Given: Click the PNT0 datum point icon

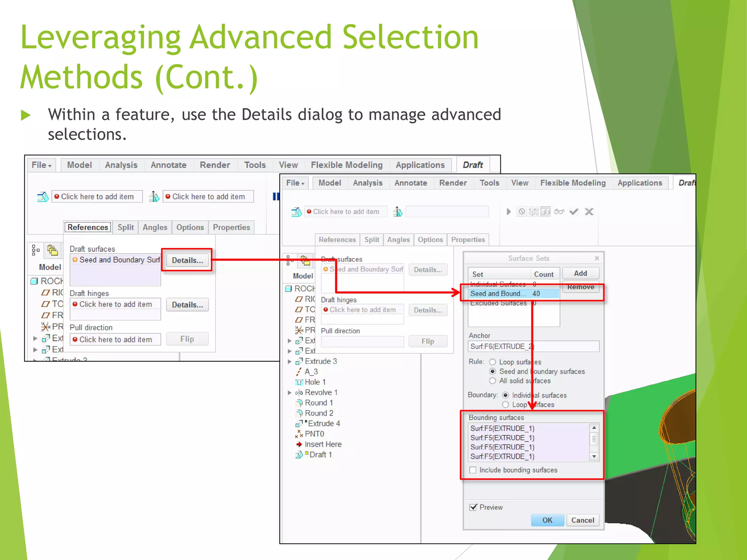Looking at the screenshot, I should [x=299, y=434].
